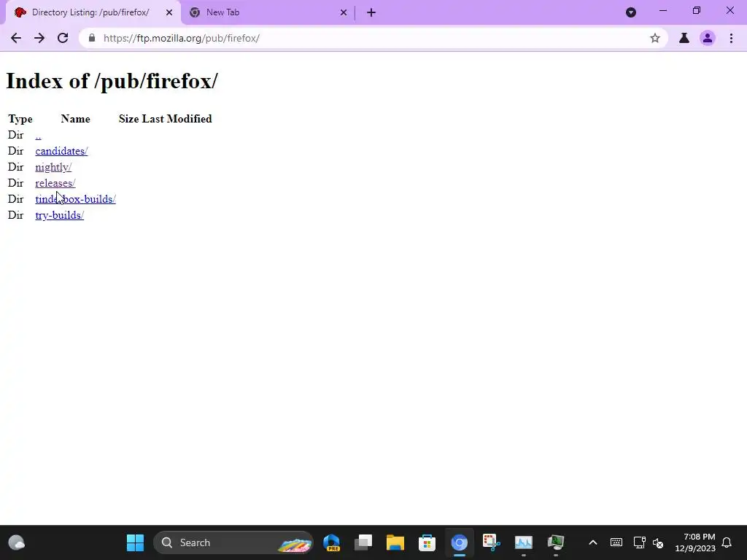Open the performance monitor taskbar app
Viewport: 747px width, 560px height.
(524, 542)
